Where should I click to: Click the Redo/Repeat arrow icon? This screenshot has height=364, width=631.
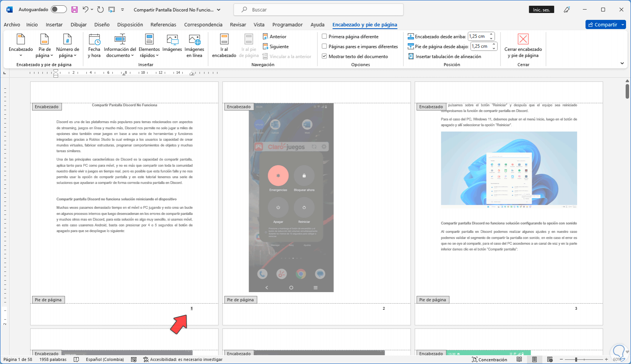coord(100,10)
